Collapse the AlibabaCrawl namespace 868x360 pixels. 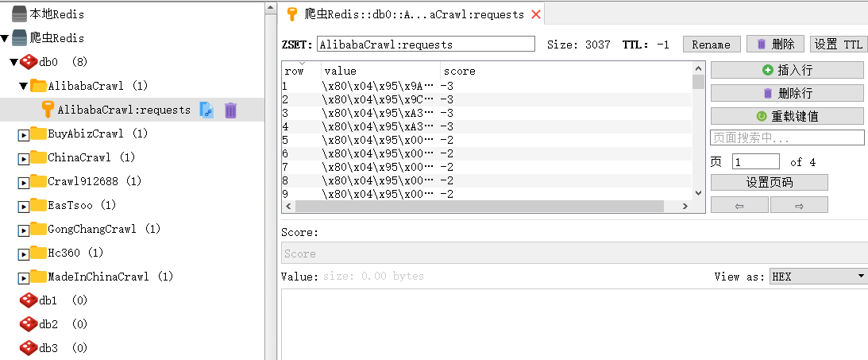click(23, 86)
